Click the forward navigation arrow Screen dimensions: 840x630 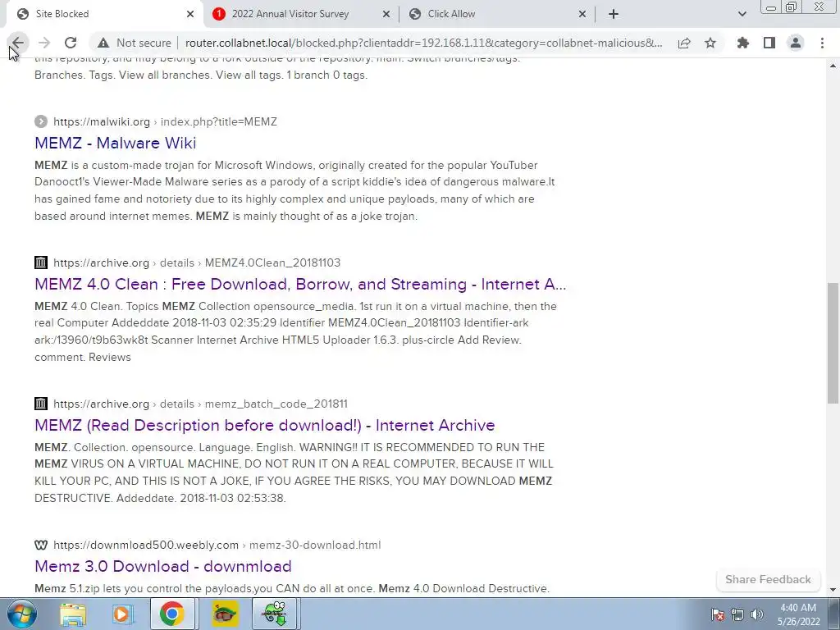pos(44,43)
